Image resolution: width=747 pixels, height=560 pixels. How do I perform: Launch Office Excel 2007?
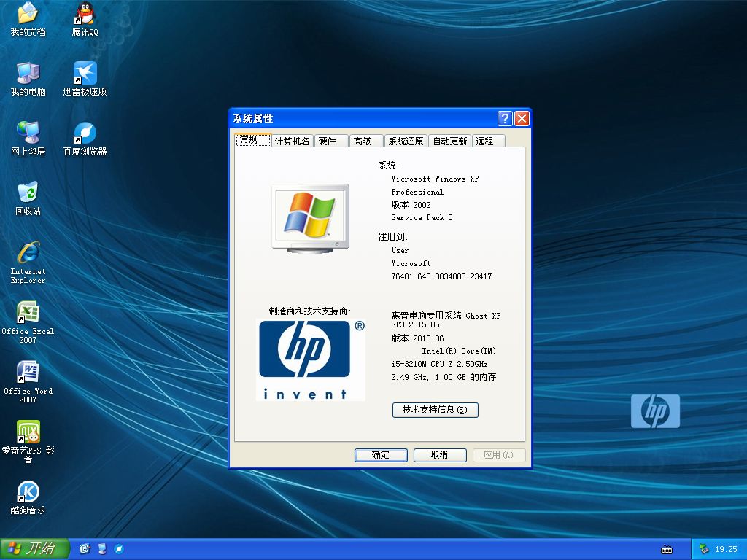pos(27,312)
